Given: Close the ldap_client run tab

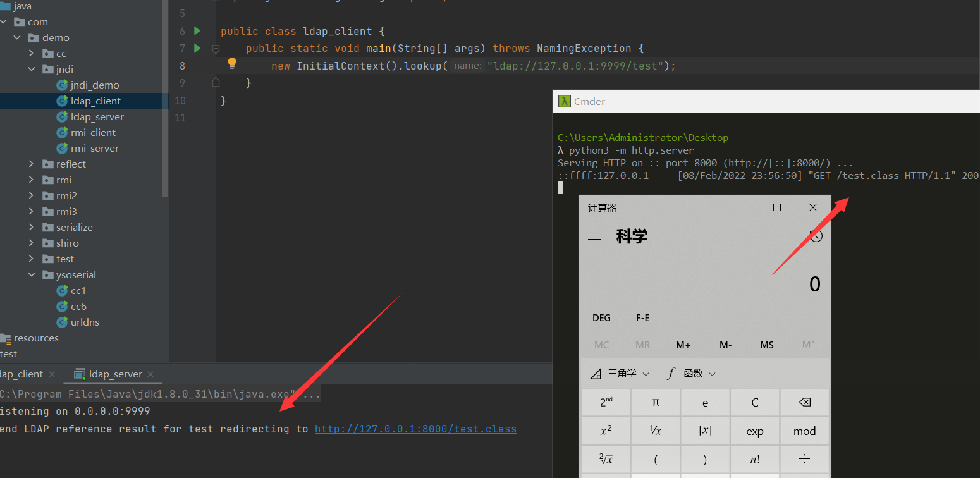Looking at the screenshot, I should pos(52,374).
